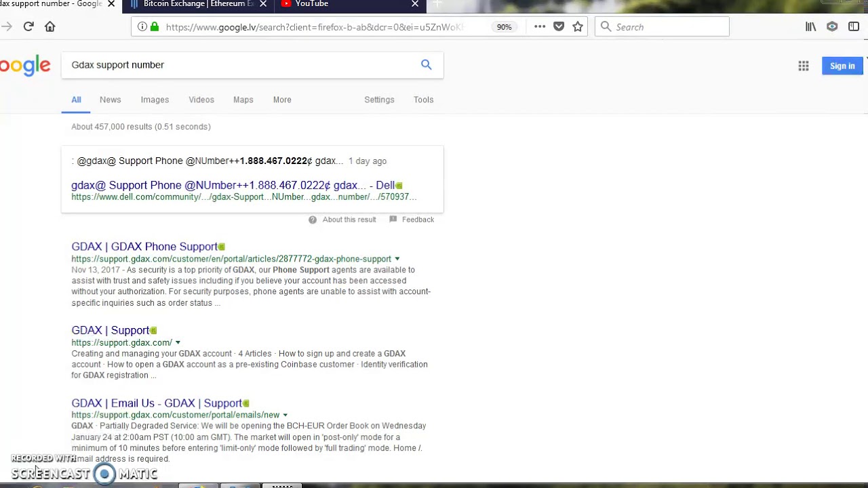Open page actions three-dot menu
The width and height of the screenshot is (868, 488).
540,26
